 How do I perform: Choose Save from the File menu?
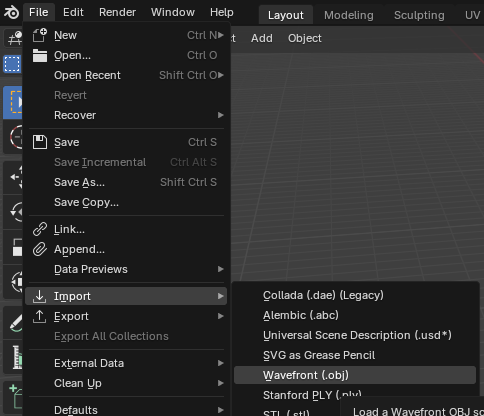tap(126, 142)
